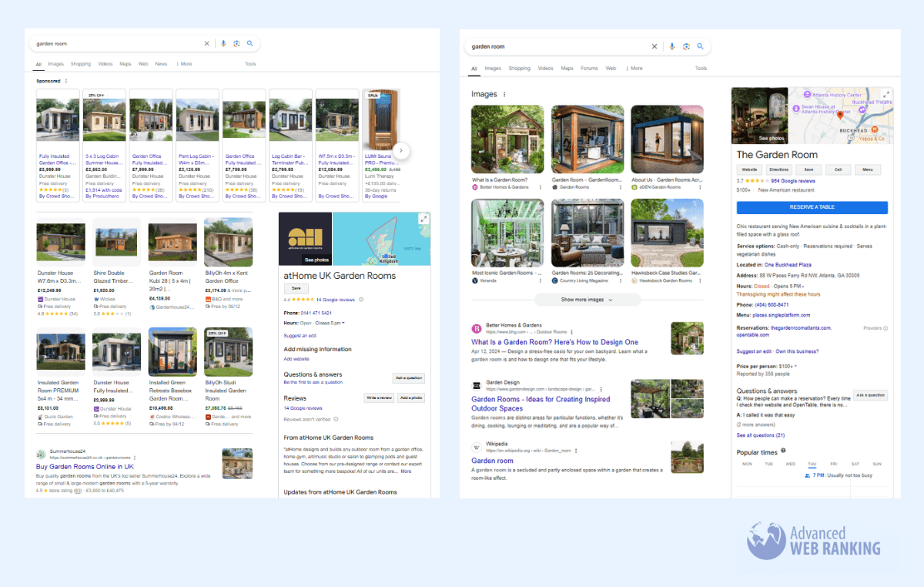924x587 pixels.
Task: Clear the search box in the right window
Action: (654, 47)
